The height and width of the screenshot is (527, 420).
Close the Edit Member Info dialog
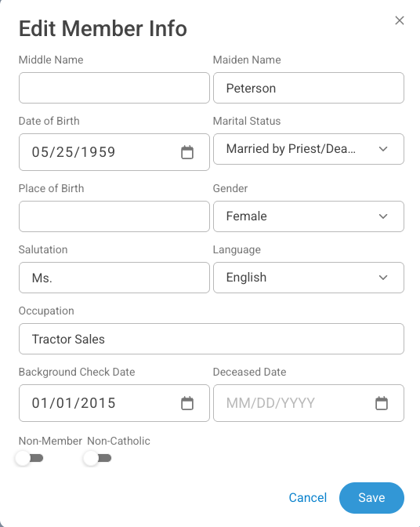point(400,20)
